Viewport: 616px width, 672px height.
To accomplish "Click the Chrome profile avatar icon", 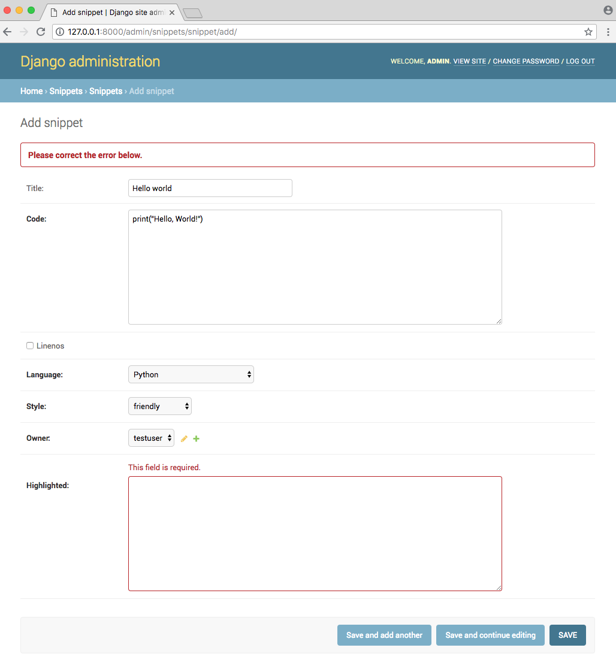I will point(608,10).
